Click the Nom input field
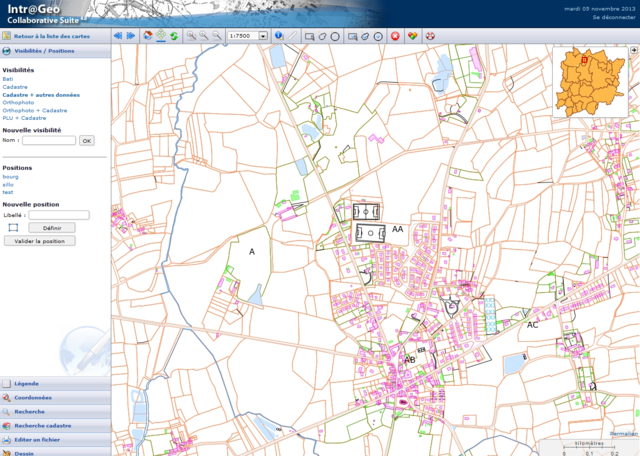Screen dimensions: 640x456 [49, 140]
